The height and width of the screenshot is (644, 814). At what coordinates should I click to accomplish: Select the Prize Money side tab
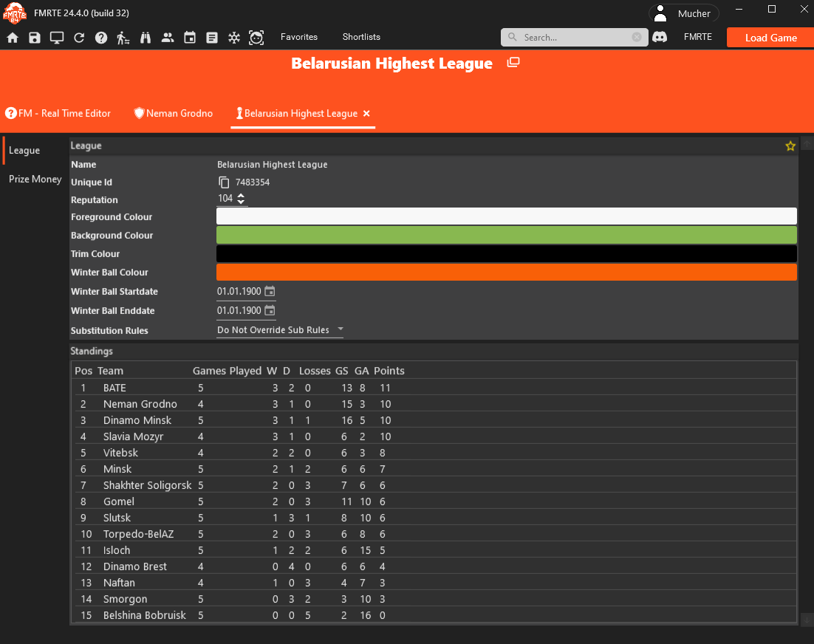click(35, 179)
